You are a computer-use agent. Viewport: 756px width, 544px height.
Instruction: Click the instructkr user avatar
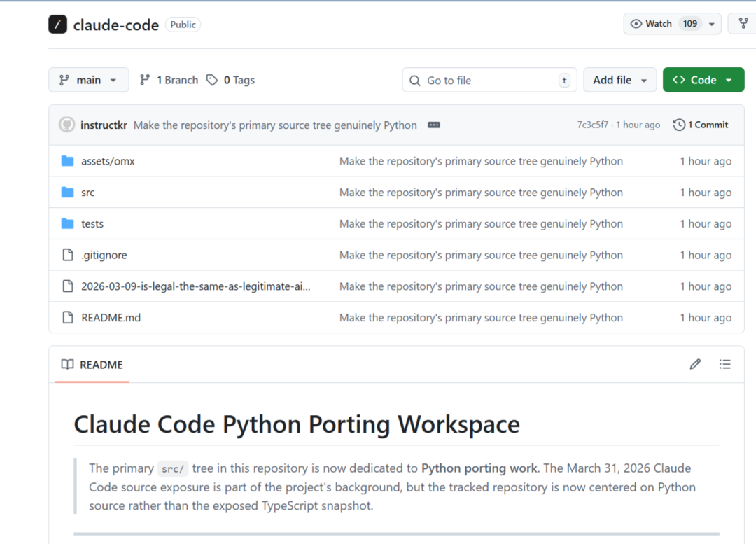point(66,125)
